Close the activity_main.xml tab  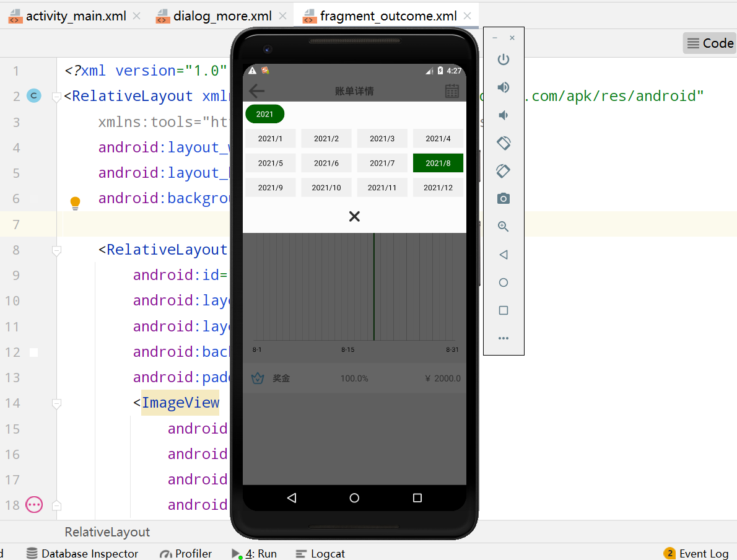[x=136, y=15]
